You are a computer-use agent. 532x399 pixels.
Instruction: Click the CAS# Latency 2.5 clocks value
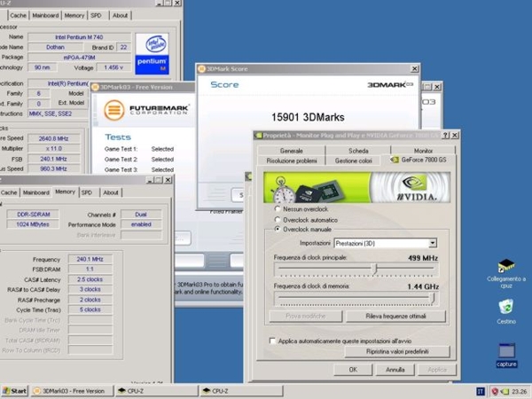coord(90,279)
